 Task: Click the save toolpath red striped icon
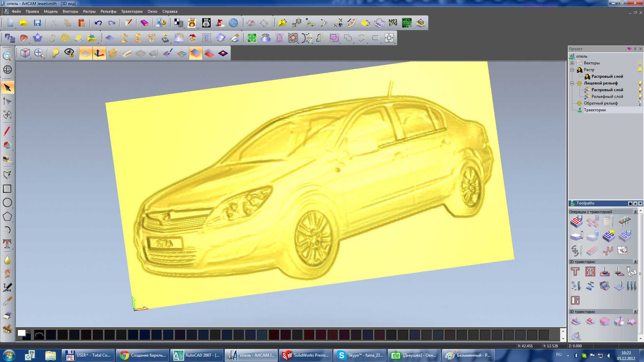(x=576, y=221)
